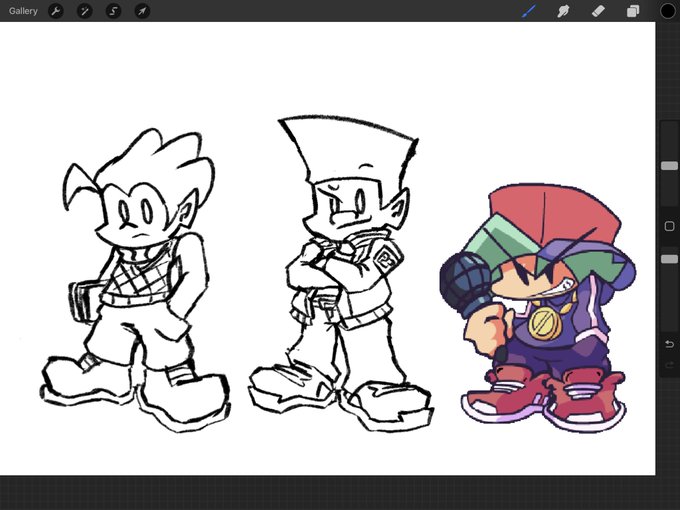The image size is (680, 510).
Task: Open the Actions wrench menu
Action: tap(56, 11)
